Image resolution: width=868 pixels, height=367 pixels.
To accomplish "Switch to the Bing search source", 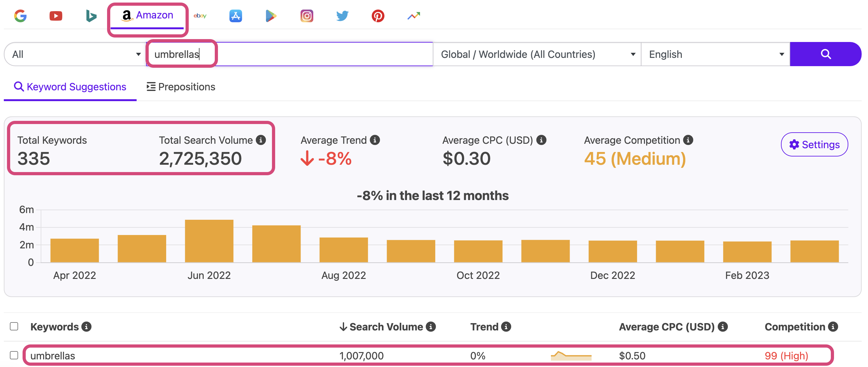I will tap(91, 16).
